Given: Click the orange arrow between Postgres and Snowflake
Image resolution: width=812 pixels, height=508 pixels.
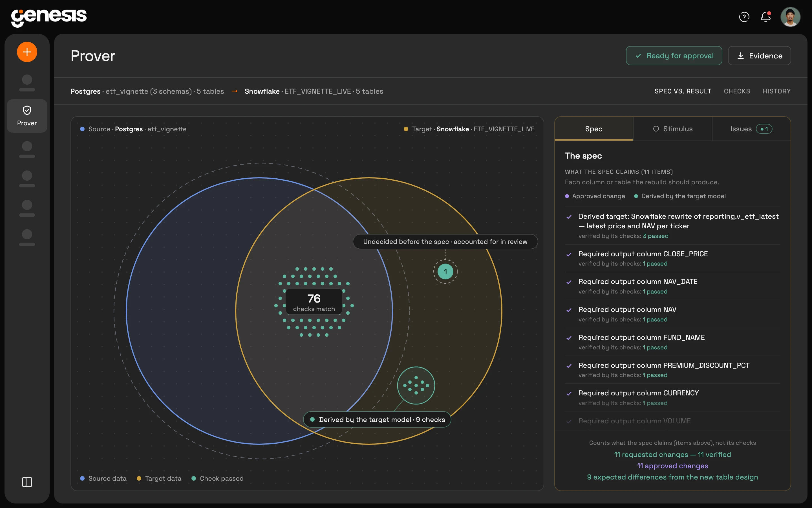Looking at the screenshot, I should tap(235, 91).
